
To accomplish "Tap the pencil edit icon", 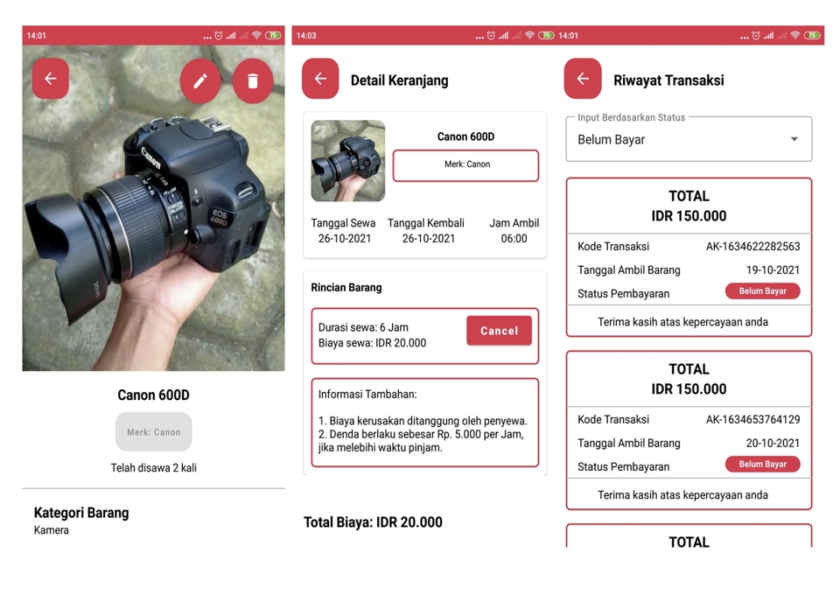I will (x=200, y=81).
